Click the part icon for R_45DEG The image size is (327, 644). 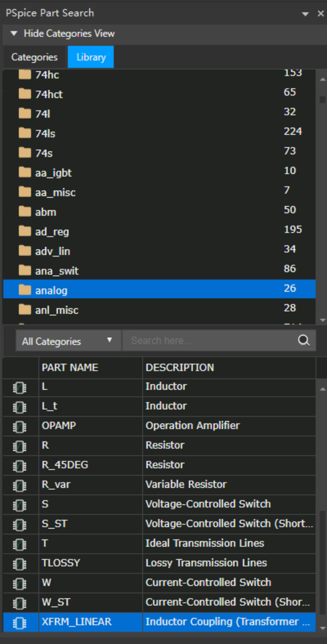[x=20, y=466]
